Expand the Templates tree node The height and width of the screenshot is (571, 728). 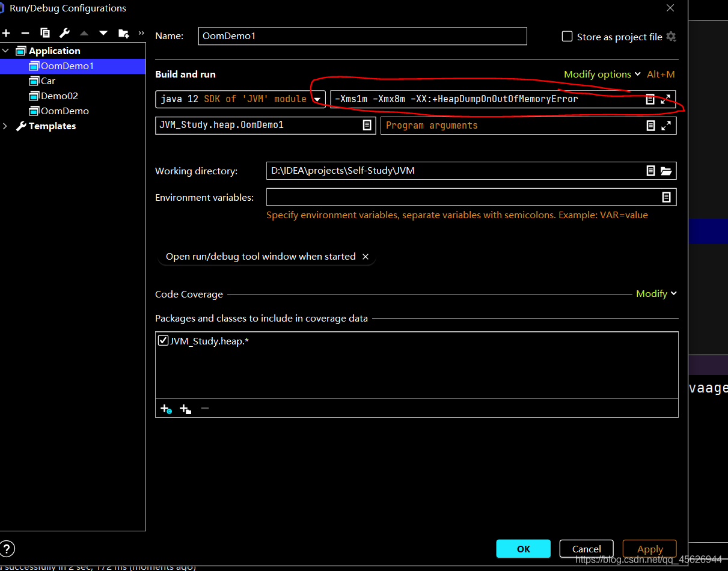5,126
